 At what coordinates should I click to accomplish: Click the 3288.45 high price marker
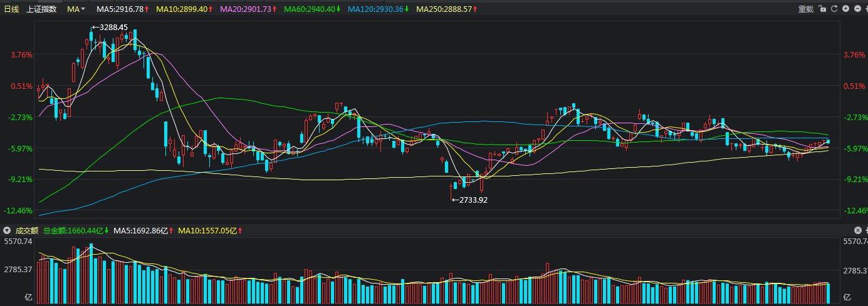pos(113,27)
